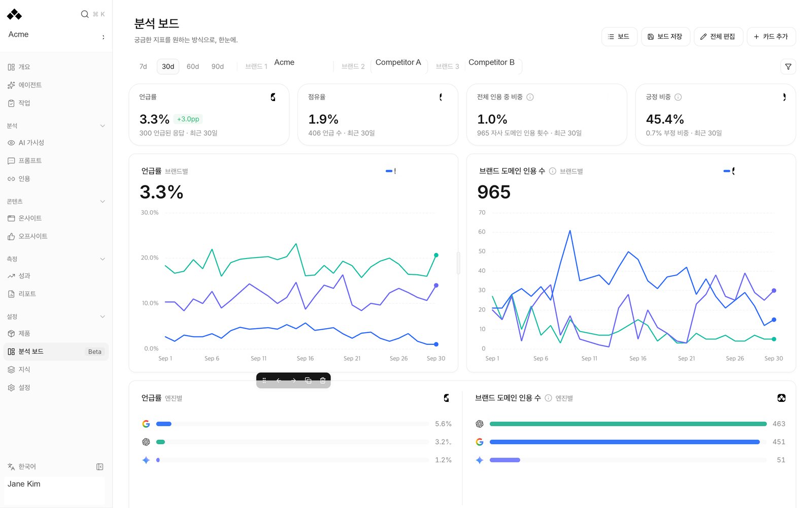The image size is (812, 508).
Task: Open 리포트 reports page
Action: point(56,294)
